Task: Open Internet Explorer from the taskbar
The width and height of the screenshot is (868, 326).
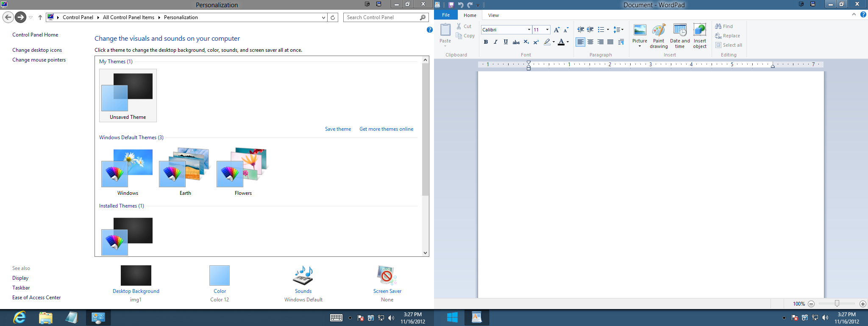Action: (x=19, y=318)
